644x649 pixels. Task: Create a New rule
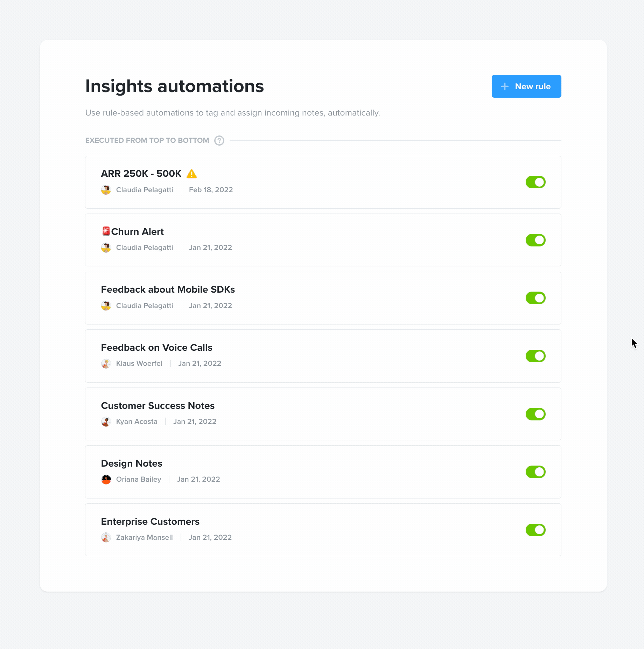526,86
